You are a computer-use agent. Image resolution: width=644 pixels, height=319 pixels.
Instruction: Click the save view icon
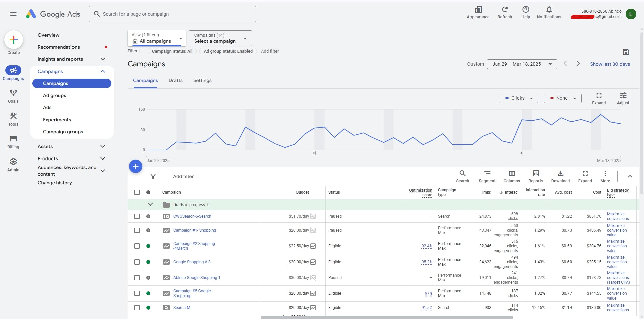pos(626,52)
